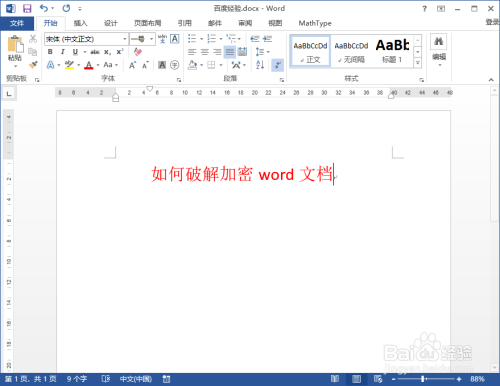Collapse the ribbon with the caret

point(491,80)
